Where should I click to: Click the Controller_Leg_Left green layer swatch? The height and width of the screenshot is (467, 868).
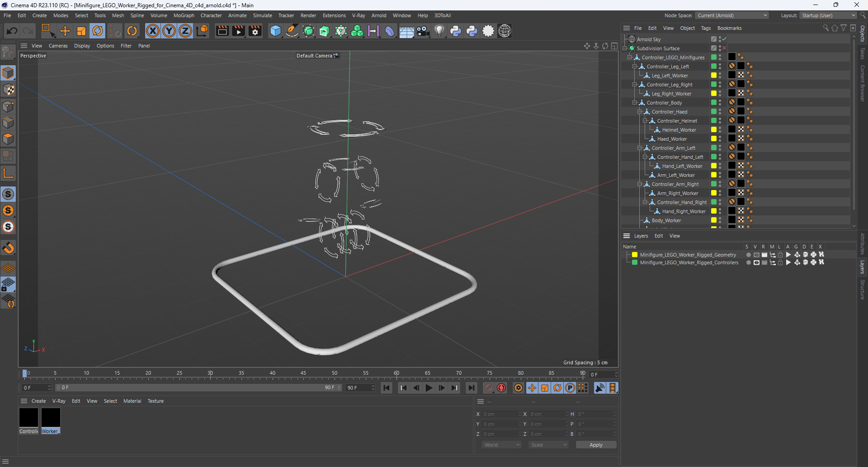pyautogui.click(x=713, y=66)
